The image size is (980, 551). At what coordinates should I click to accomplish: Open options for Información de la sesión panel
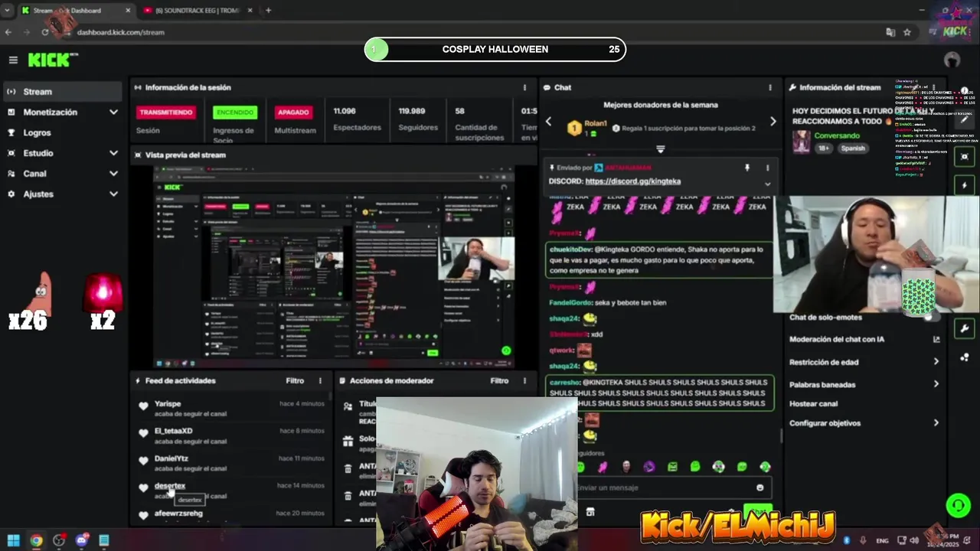coord(524,87)
